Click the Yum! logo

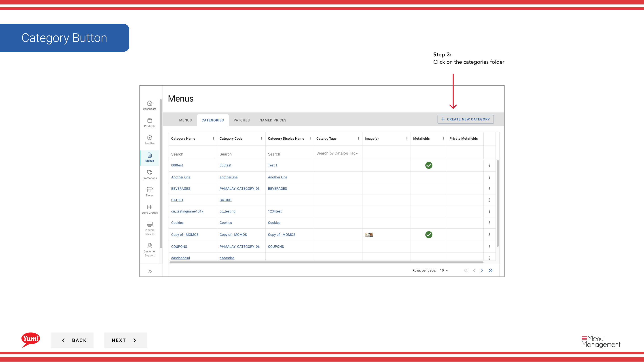click(x=30, y=340)
